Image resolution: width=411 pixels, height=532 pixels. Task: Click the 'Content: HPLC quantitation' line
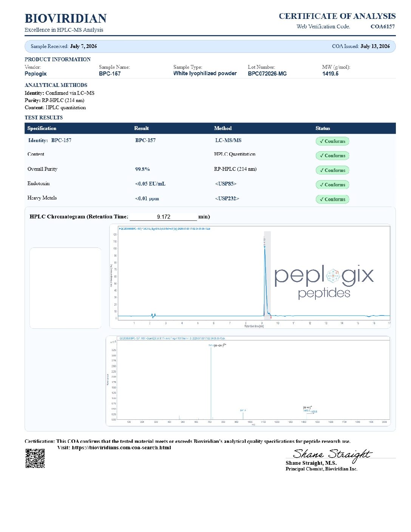56,108
